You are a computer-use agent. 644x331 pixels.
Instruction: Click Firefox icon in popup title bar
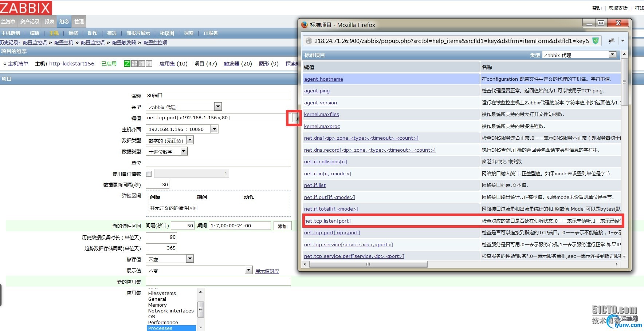[305, 25]
